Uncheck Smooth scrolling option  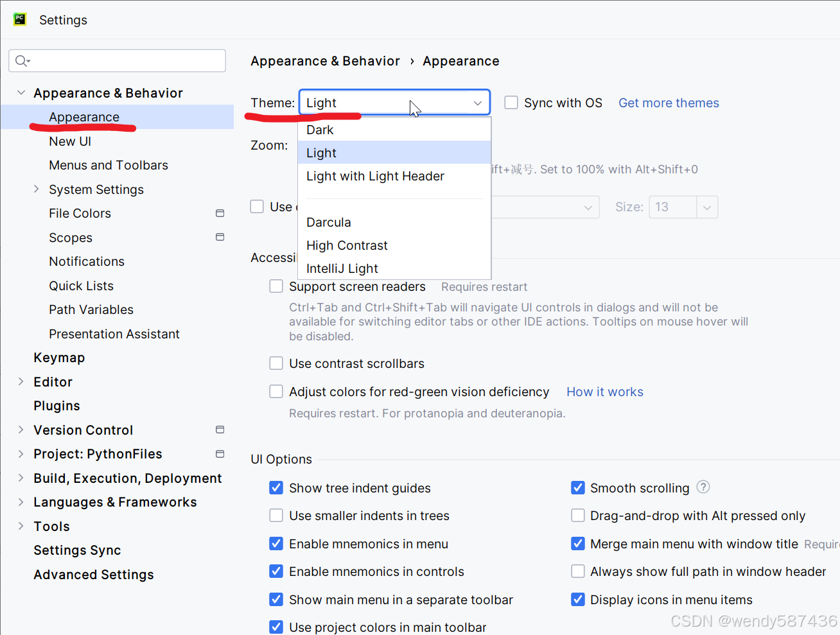point(578,488)
